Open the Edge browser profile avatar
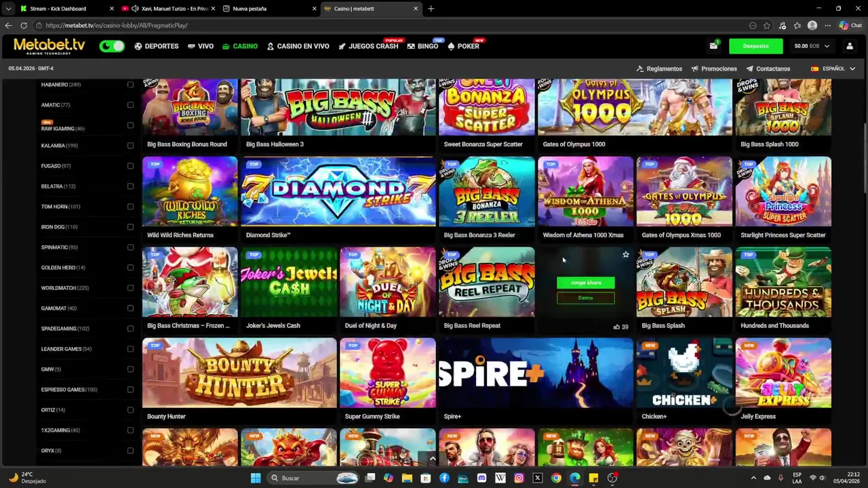The width and height of the screenshot is (868, 488). coord(812,26)
